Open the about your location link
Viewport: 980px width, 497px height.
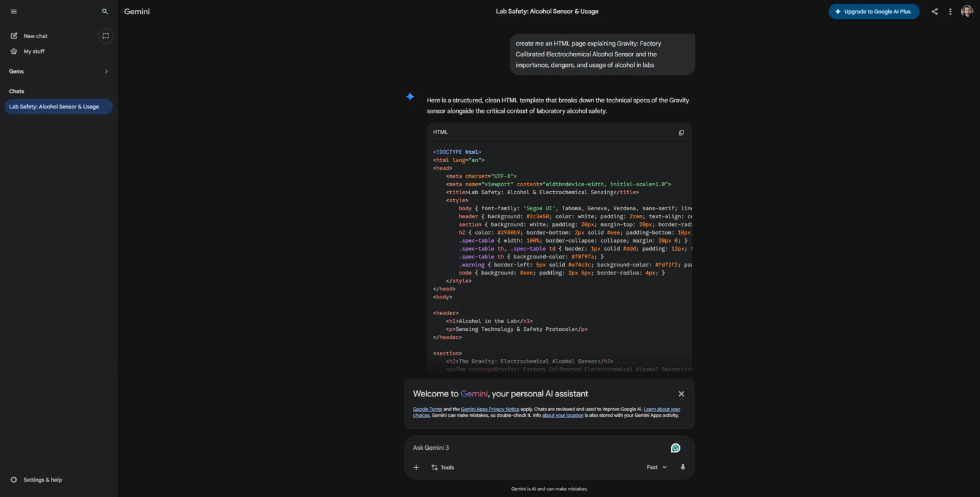click(563, 415)
